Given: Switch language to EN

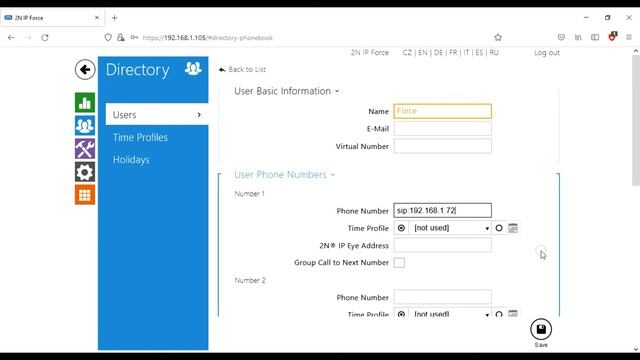Looking at the screenshot, I should [423, 53].
